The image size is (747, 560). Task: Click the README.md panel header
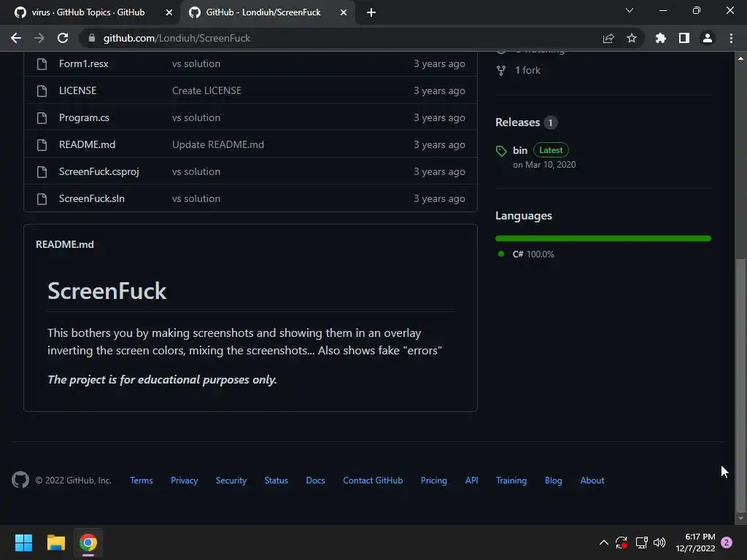65,244
